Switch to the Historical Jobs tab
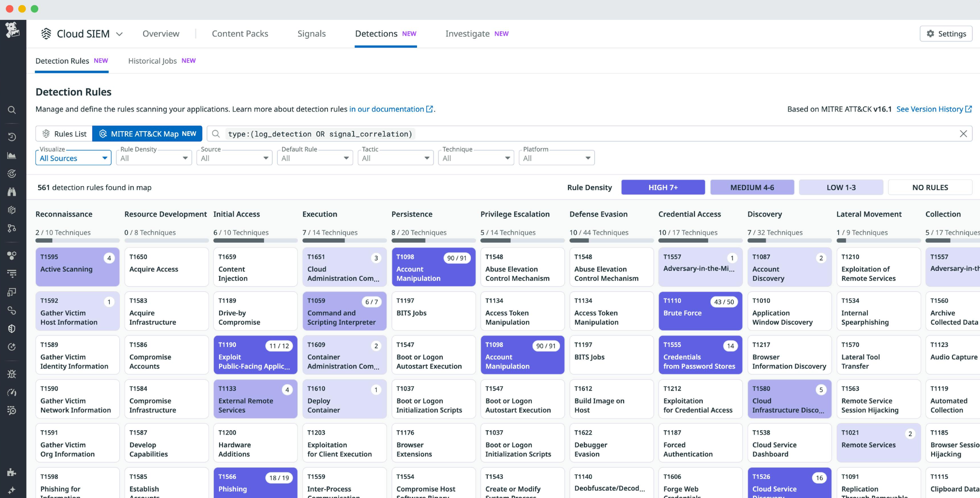This screenshot has width=980, height=498. [152, 61]
